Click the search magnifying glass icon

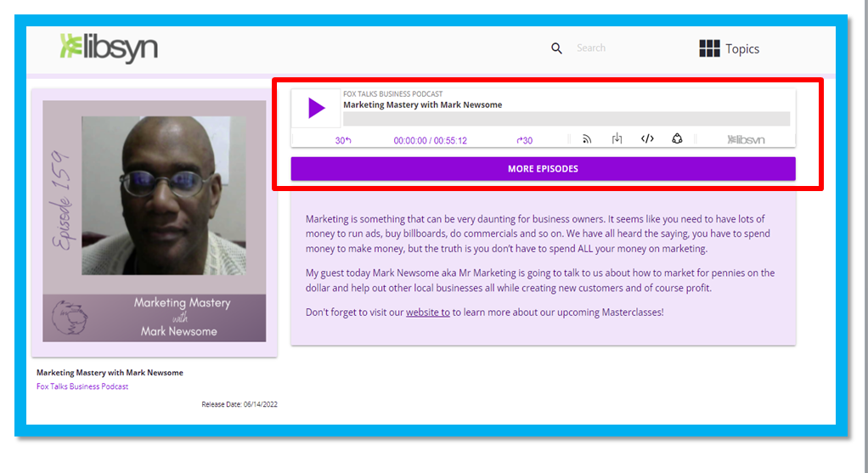pos(556,48)
